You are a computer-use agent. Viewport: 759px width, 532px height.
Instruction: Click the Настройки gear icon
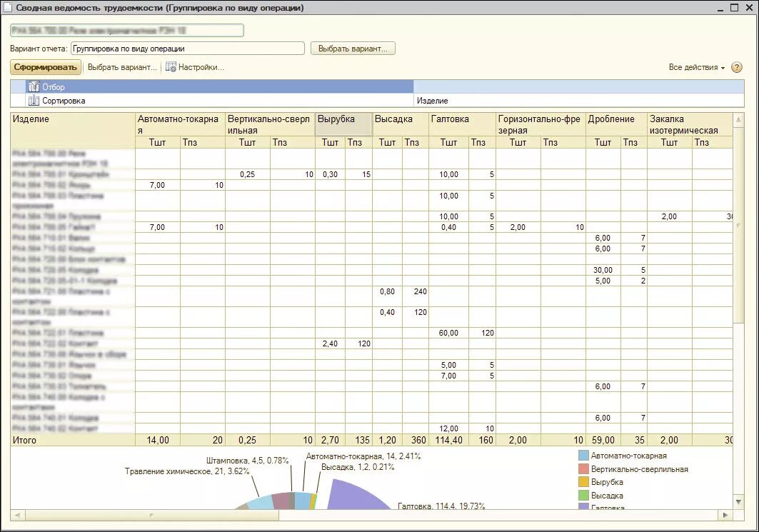coord(171,67)
